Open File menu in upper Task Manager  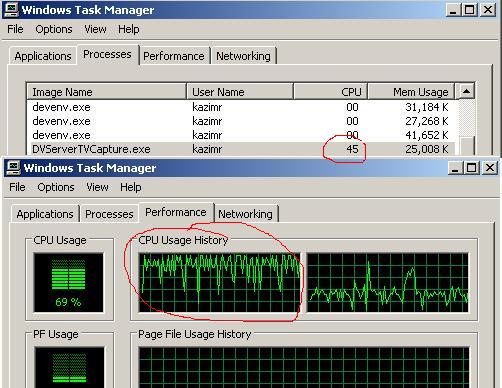pyautogui.click(x=15, y=29)
